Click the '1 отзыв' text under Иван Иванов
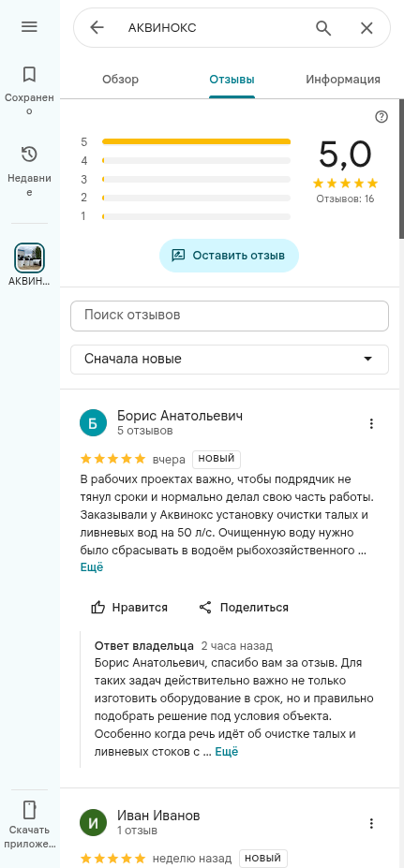This screenshot has width=404, height=868. click(138, 831)
